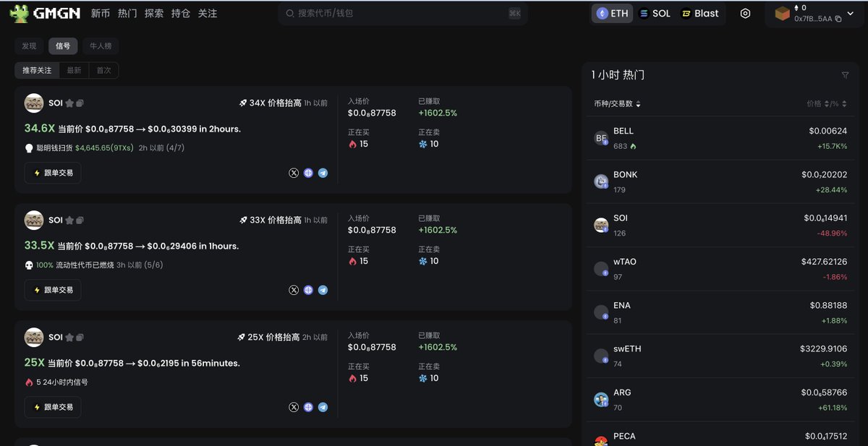Open the settings hexagon icon

745,14
